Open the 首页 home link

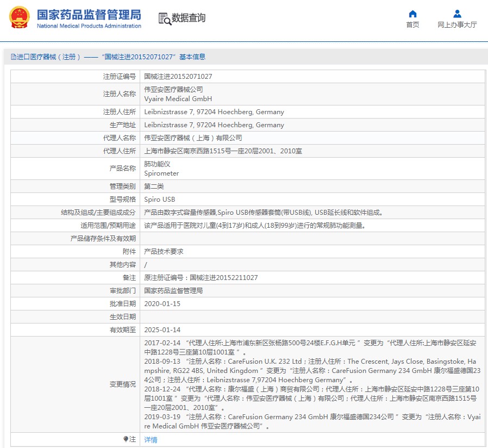412,24
